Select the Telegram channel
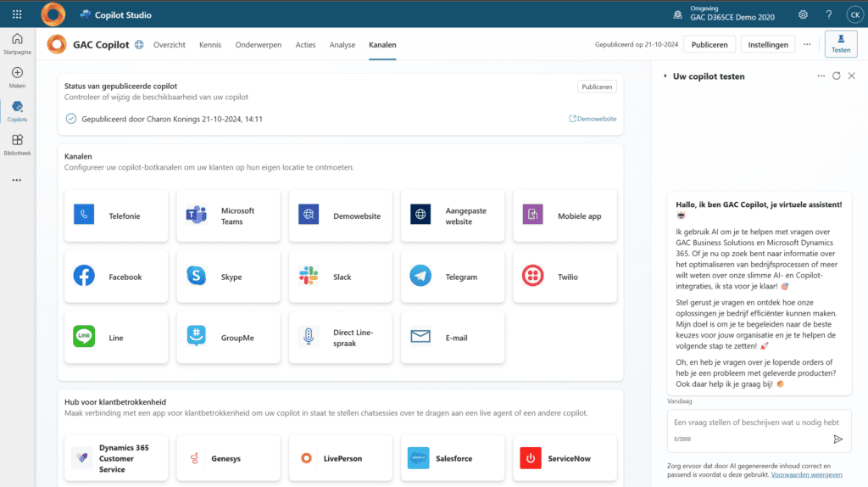 453,277
